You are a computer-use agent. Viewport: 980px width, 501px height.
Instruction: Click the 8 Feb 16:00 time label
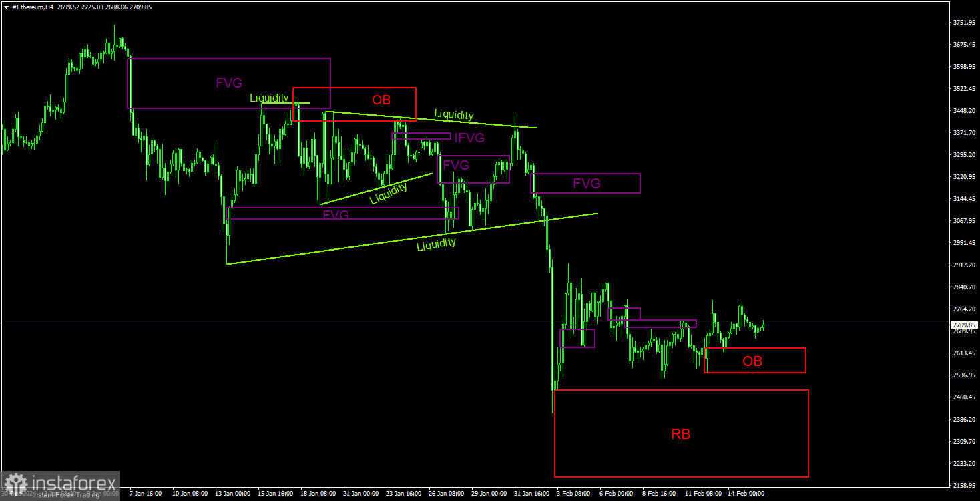(x=659, y=494)
